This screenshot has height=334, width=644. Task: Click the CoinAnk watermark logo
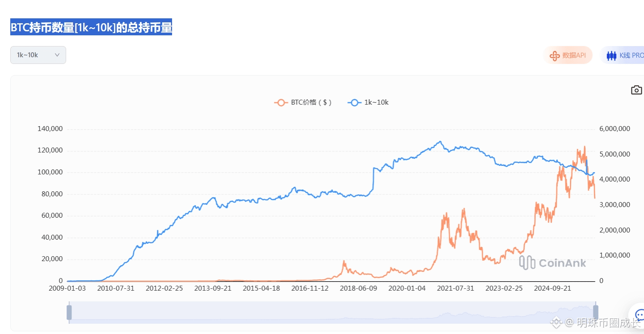(x=552, y=263)
